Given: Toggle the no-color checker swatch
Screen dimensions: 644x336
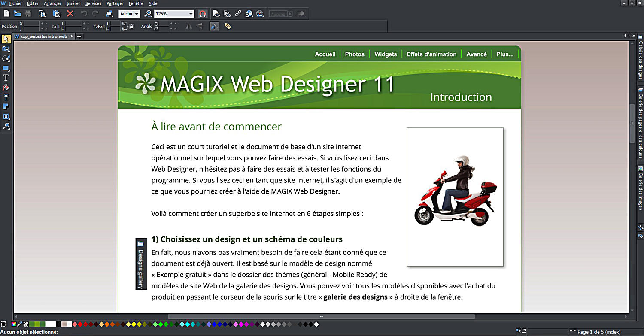Looking at the screenshot, I should pos(26,324).
